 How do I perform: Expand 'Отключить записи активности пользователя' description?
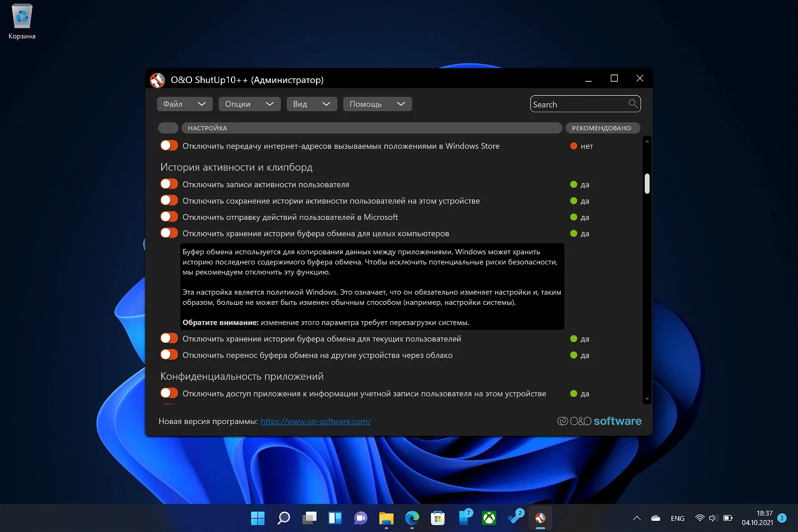(265, 185)
